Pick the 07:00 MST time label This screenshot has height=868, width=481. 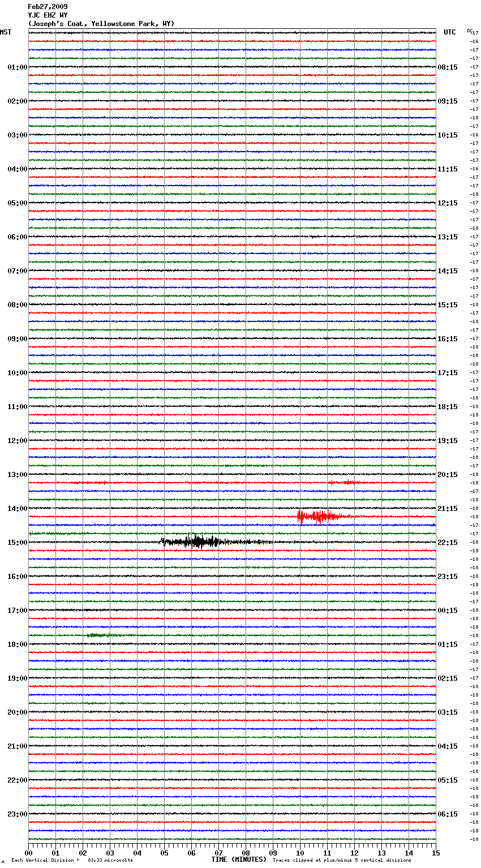tap(18, 271)
